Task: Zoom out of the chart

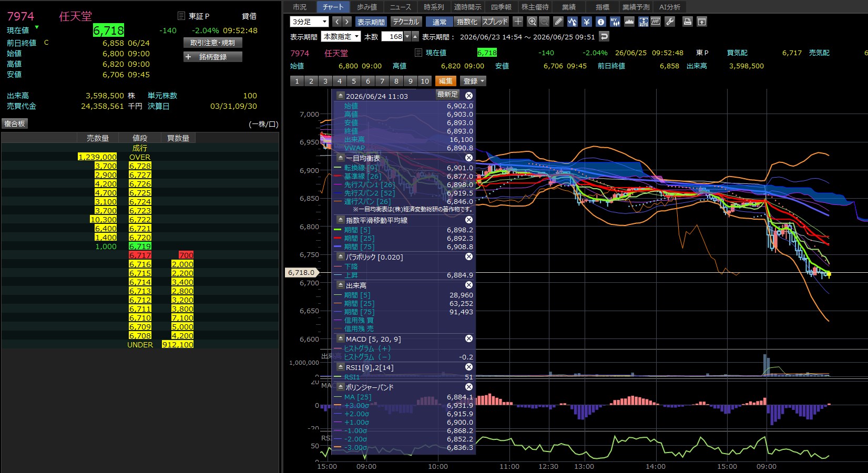Action: pyautogui.click(x=544, y=22)
